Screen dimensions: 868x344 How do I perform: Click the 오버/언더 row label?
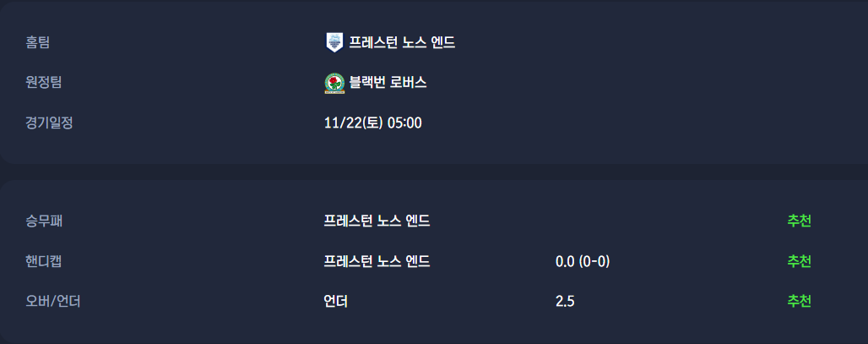[x=53, y=301]
